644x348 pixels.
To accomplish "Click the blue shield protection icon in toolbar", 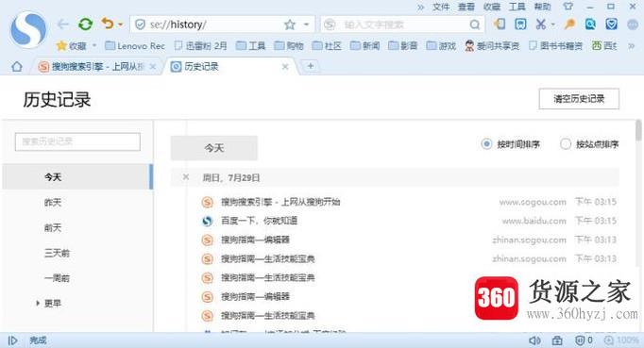I will [x=612, y=25].
